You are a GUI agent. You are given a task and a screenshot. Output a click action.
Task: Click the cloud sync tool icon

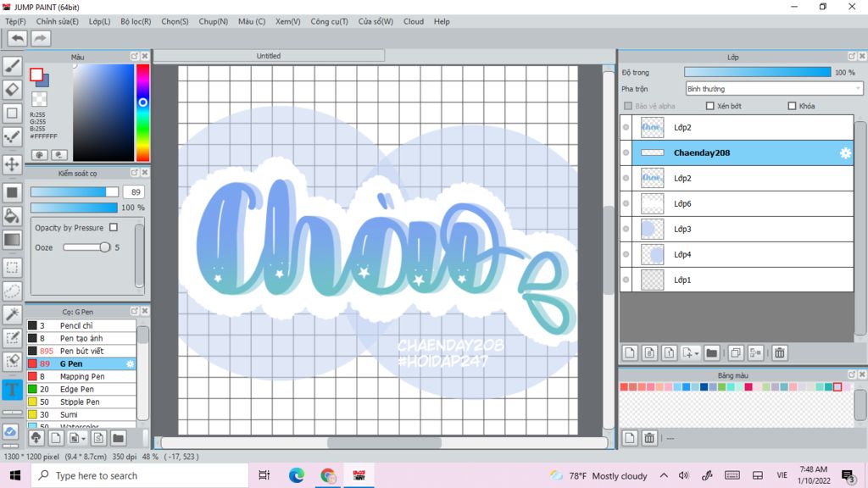click(x=10, y=431)
